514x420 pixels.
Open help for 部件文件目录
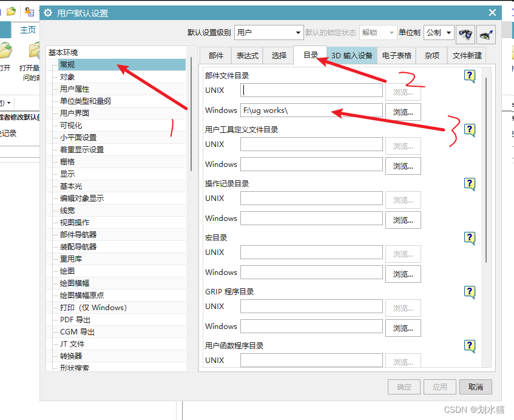(x=470, y=76)
